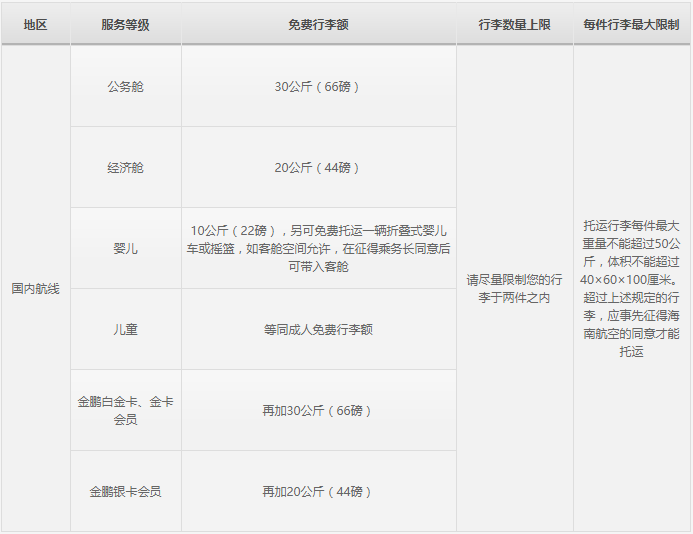Screen dimensions: 693x534
Task: Click the 儿童 service class cell
Action: click(x=126, y=329)
